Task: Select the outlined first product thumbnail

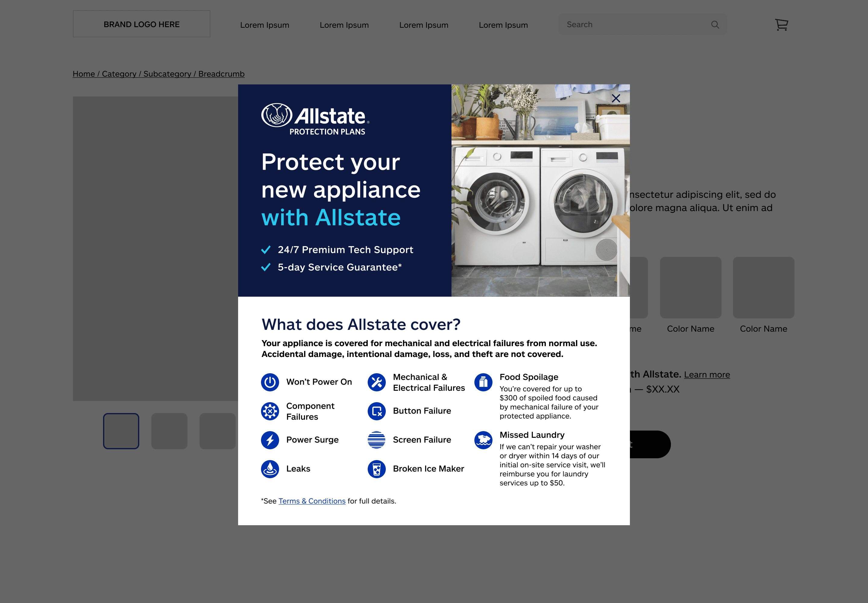Action: pos(121,431)
